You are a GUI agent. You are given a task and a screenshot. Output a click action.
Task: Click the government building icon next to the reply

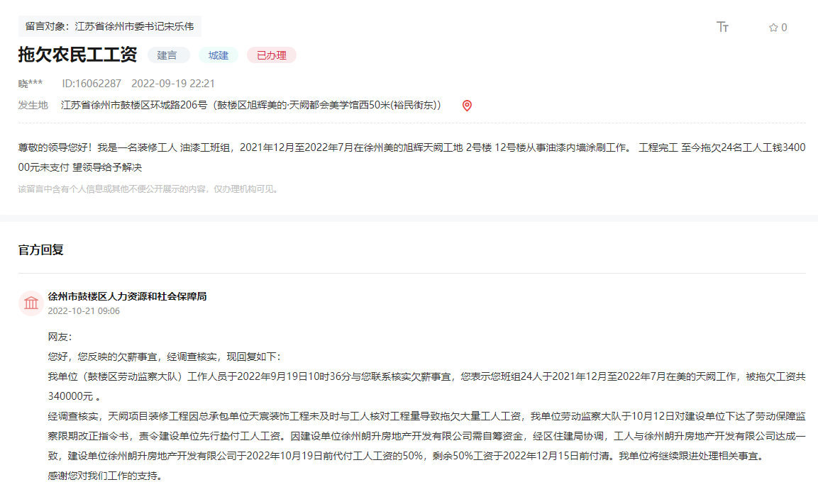click(x=31, y=303)
